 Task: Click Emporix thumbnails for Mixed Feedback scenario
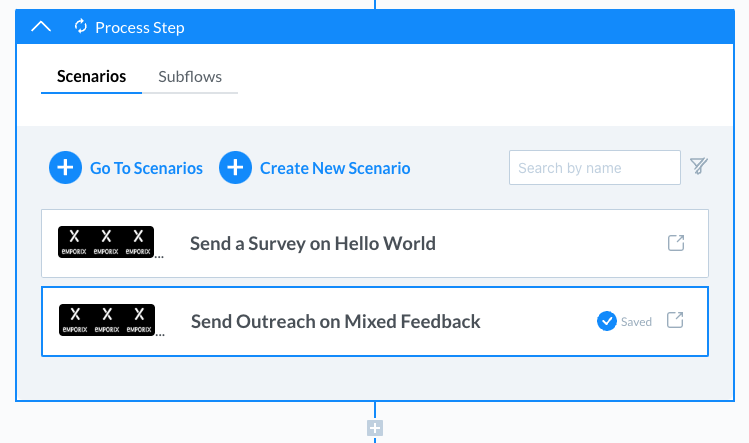pyautogui.click(x=107, y=320)
